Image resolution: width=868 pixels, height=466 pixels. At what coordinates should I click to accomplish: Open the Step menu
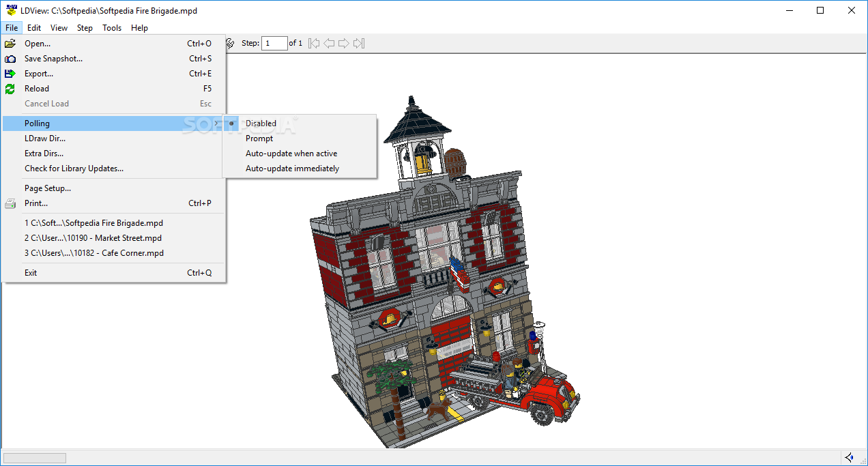[x=85, y=28]
